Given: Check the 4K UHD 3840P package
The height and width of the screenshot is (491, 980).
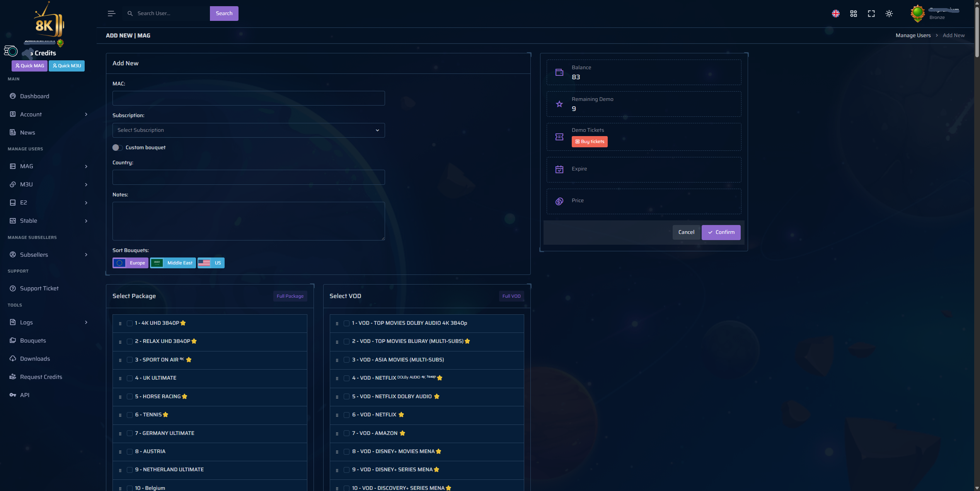Looking at the screenshot, I should tap(130, 323).
